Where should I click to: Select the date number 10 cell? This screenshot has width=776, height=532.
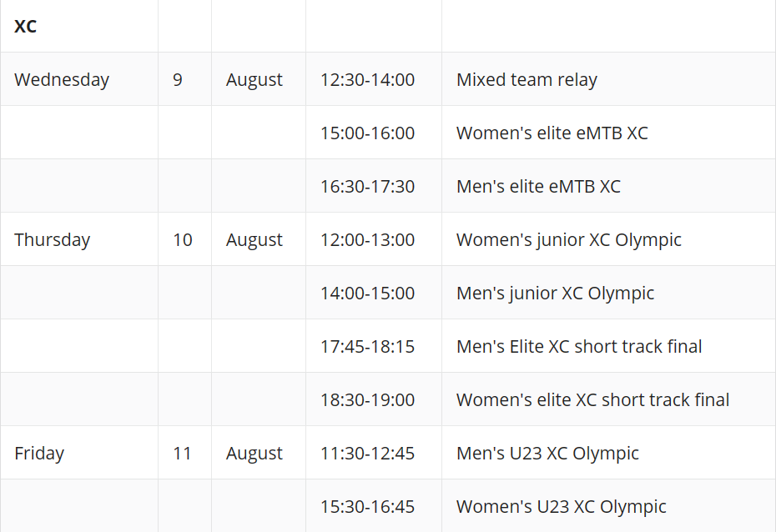coord(184,239)
